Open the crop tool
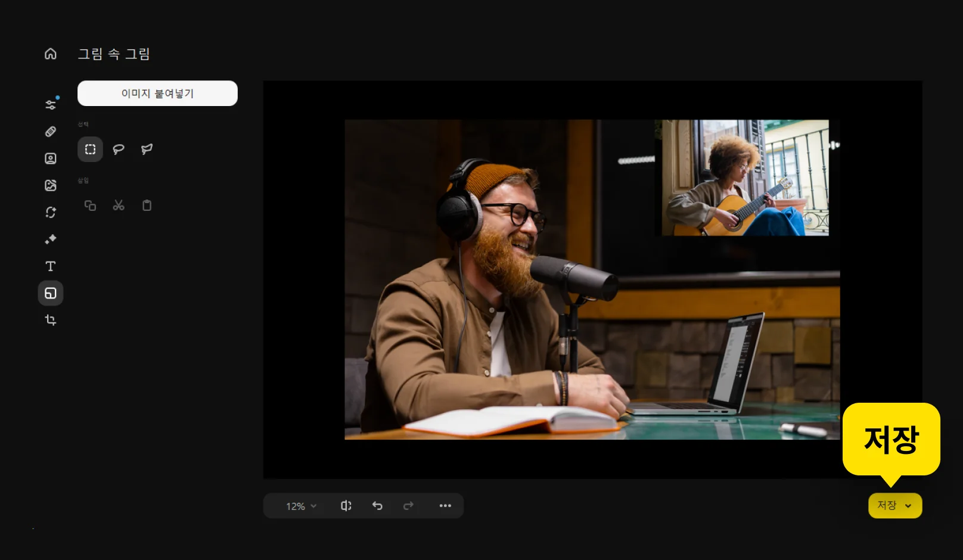 point(51,321)
